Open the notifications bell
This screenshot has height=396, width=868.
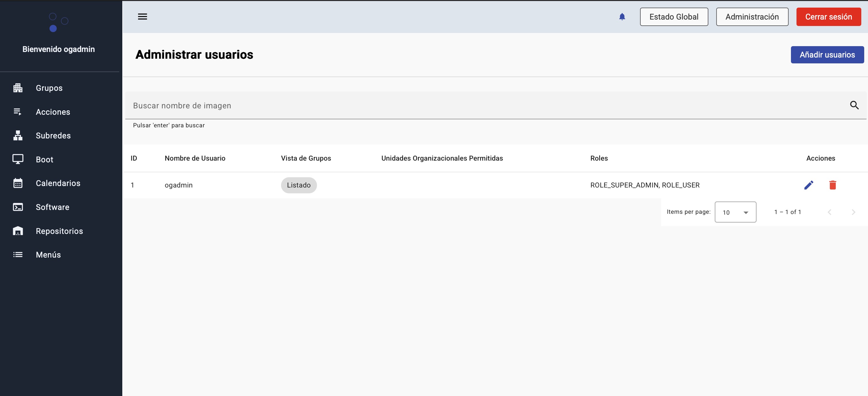pos(622,17)
